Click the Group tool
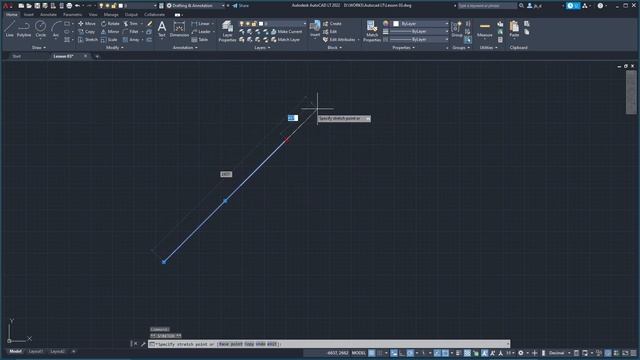This screenshot has width=640, height=360. tap(457, 29)
